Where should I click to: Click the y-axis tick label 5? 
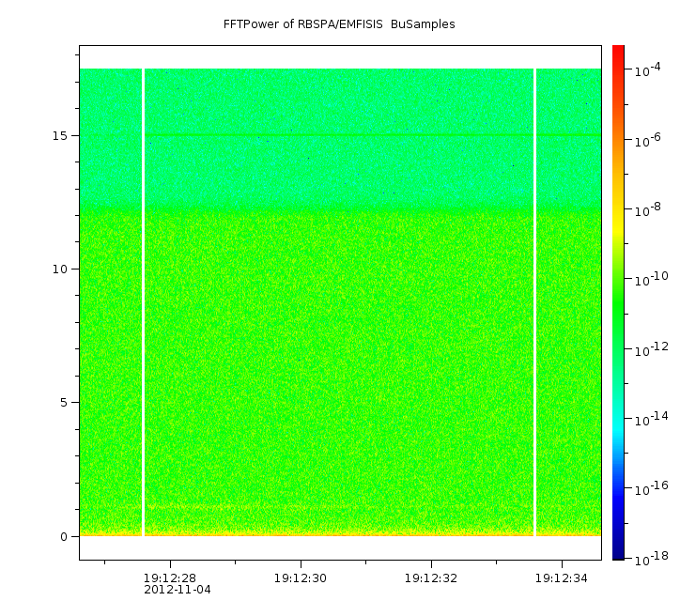click(x=62, y=403)
